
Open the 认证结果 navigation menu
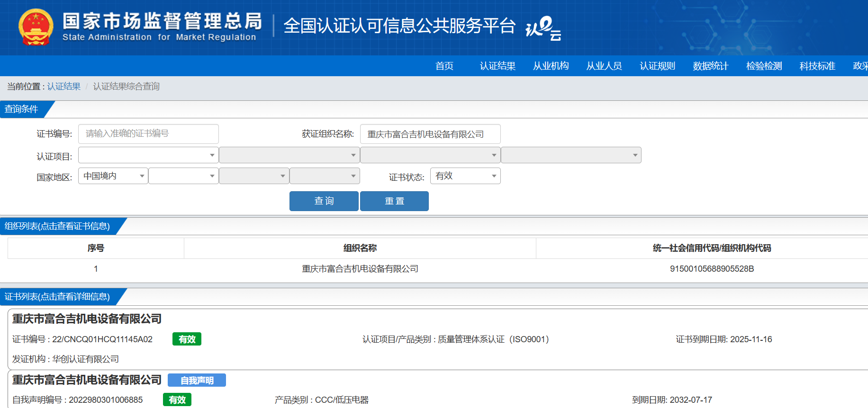(x=497, y=66)
